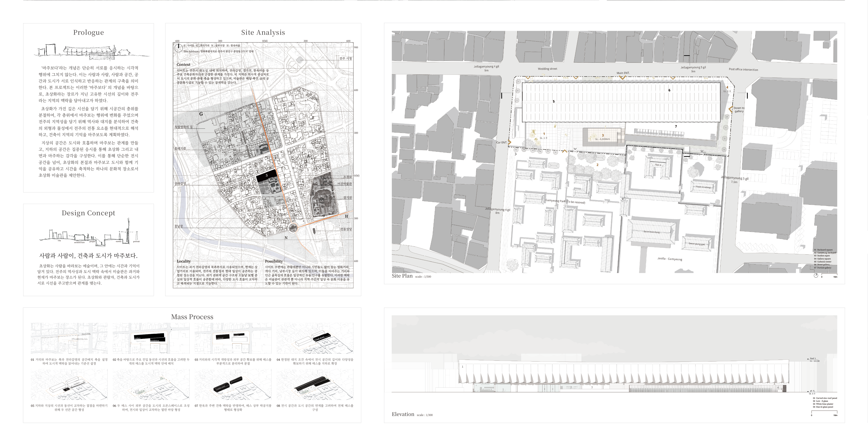Click the Car ENT. arrow marker
The height and width of the screenshot is (446, 868).
tap(509, 142)
